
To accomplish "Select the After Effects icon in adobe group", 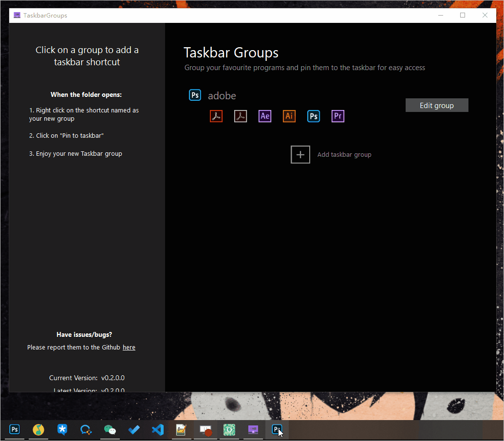I will 265,116.
